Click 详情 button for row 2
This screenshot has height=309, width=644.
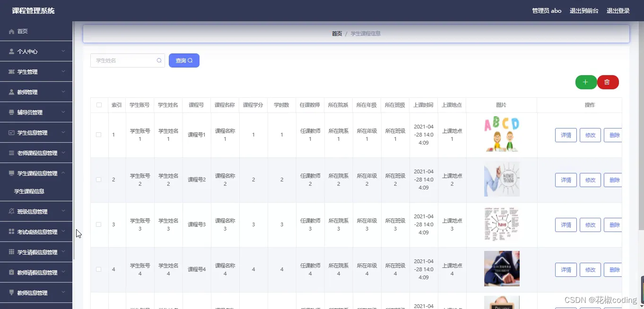pyautogui.click(x=566, y=180)
